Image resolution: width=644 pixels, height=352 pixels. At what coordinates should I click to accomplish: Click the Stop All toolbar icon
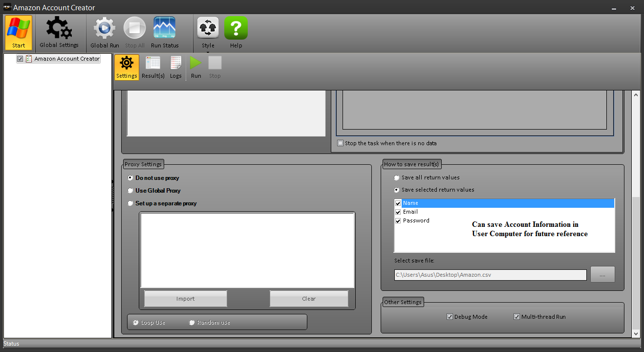coord(135,33)
